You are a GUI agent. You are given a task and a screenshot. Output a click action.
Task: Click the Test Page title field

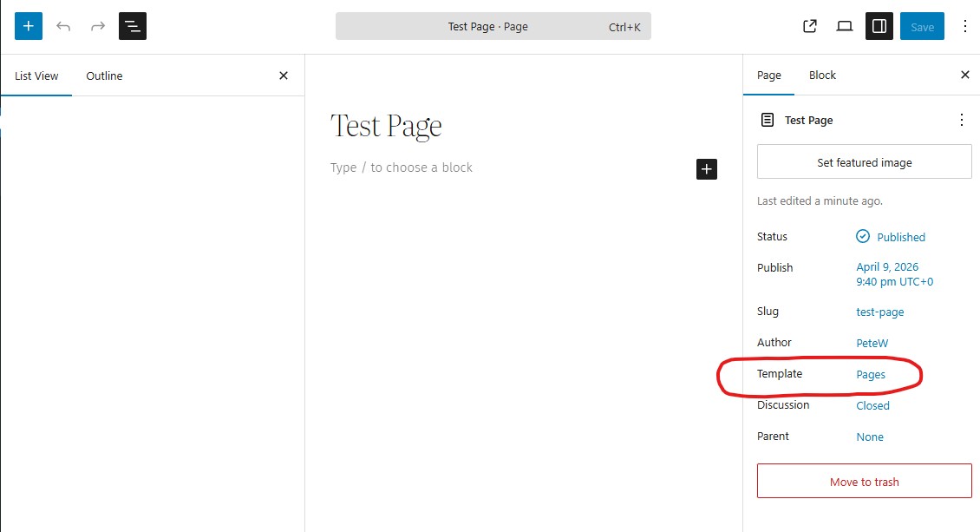coord(387,127)
